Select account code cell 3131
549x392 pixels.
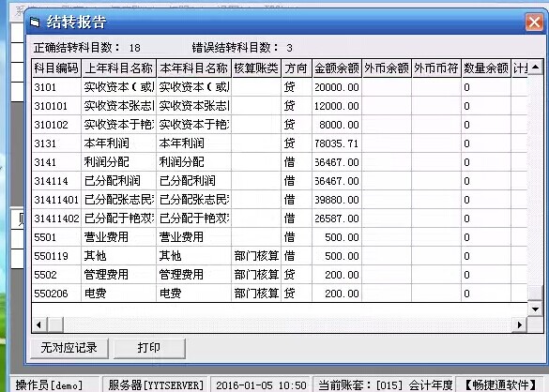click(x=56, y=143)
